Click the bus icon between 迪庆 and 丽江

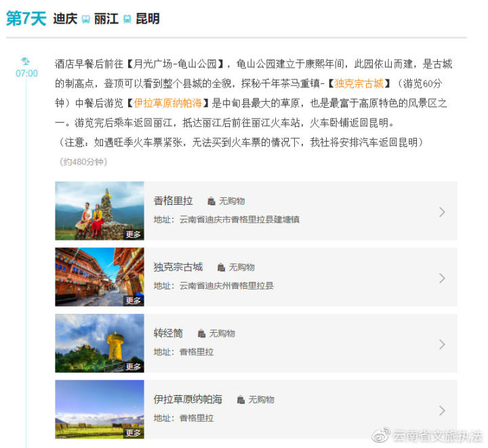pos(86,20)
